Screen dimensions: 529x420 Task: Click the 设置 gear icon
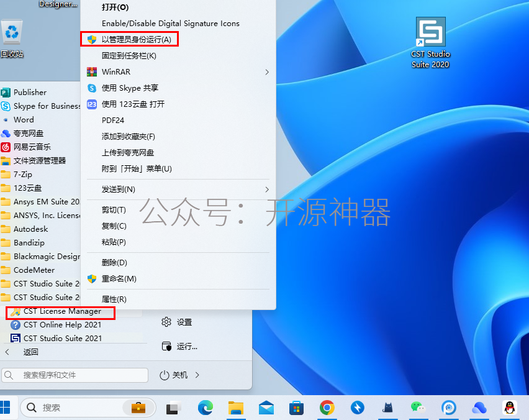coord(166,322)
